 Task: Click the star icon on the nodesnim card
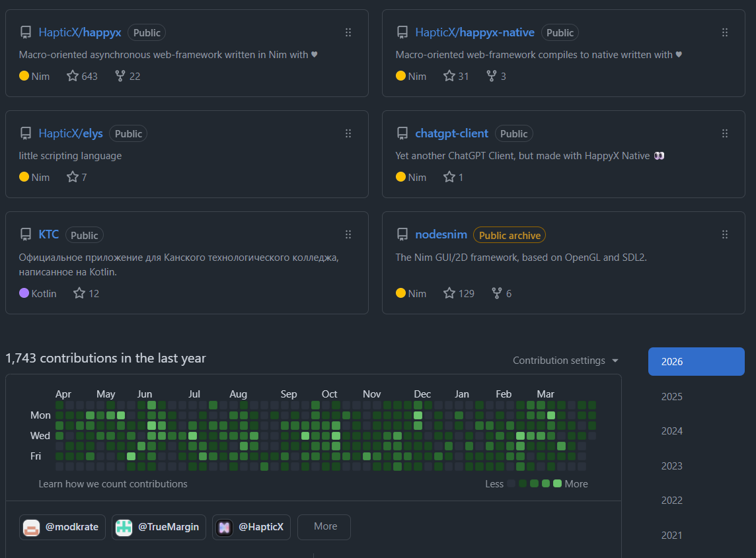pyautogui.click(x=449, y=293)
